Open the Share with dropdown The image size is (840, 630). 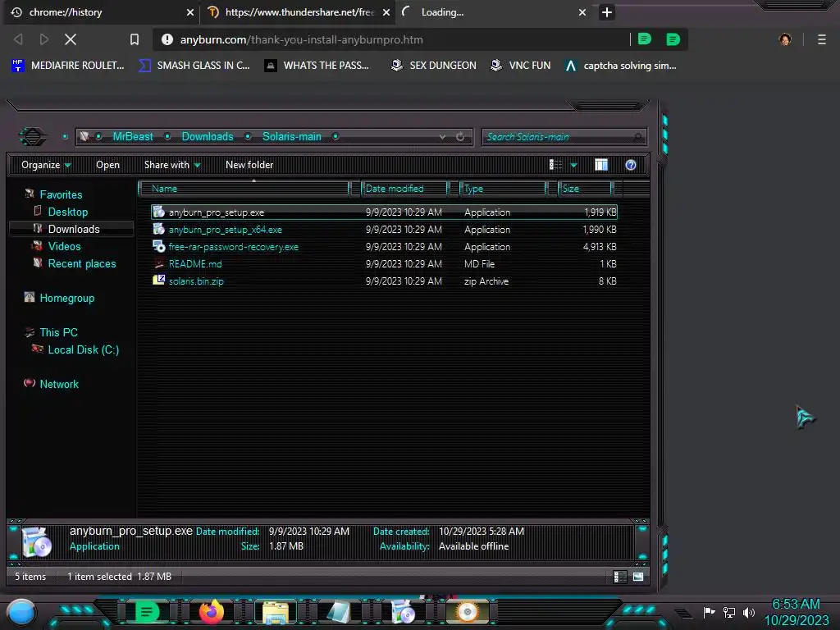pyautogui.click(x=172, y=165)
